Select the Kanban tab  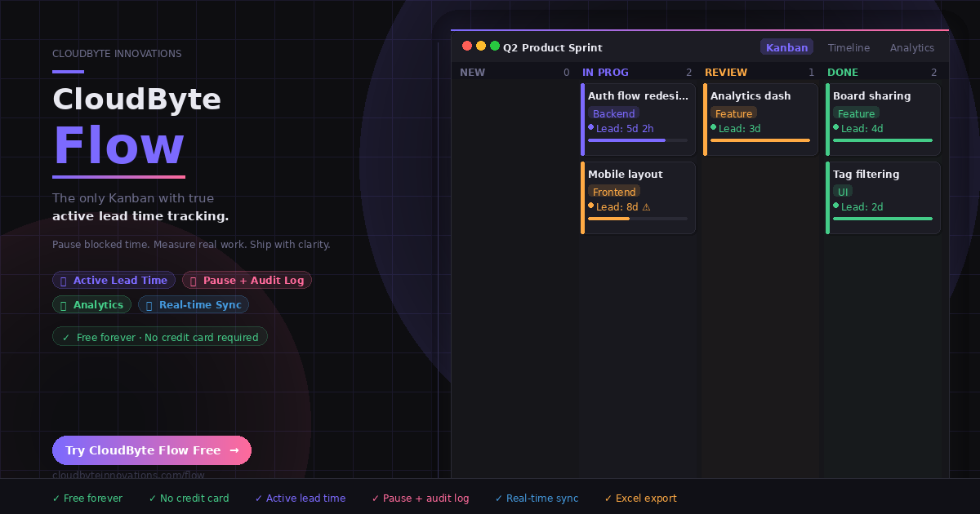coord(786,47)
